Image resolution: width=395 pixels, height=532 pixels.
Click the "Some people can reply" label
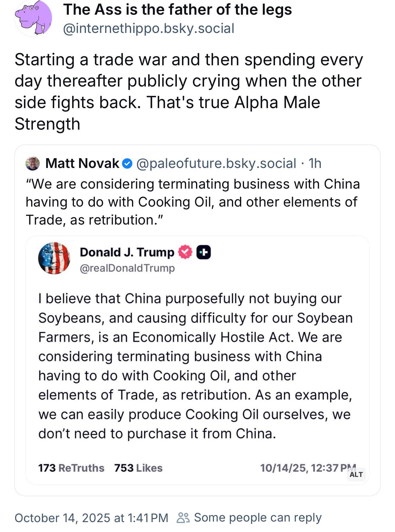pyautogui.click(x=258, y=518)
